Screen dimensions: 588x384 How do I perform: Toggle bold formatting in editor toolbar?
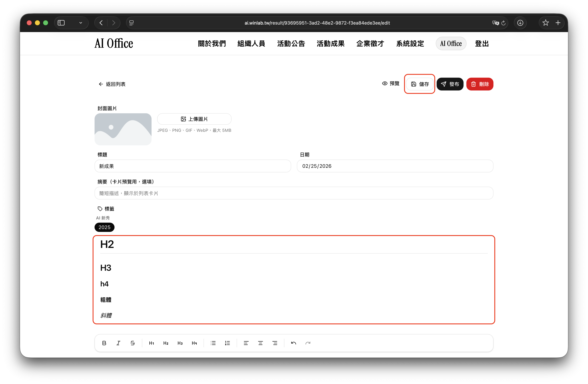coord(104,343)
